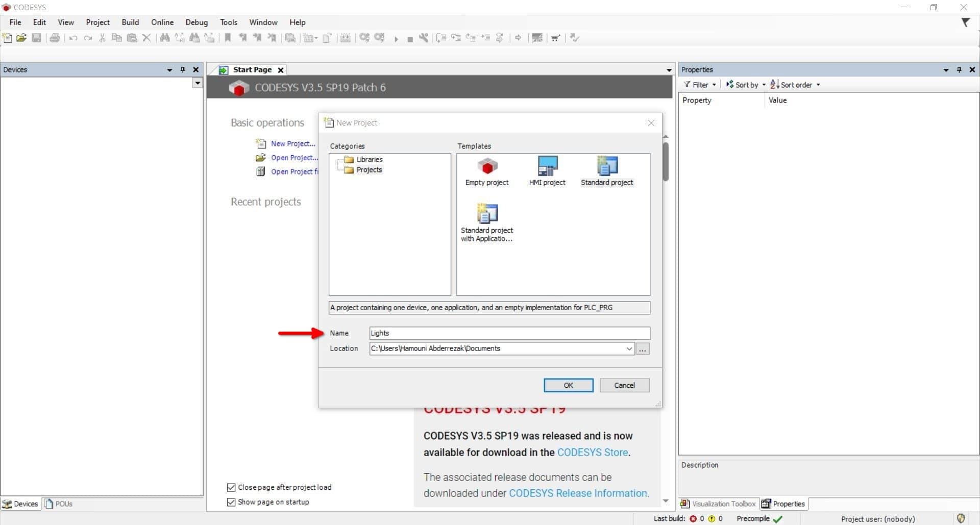Viewport: 980px width, 525px height.
Task: Switch to the POUs tab
Action: tap(59, 504)
